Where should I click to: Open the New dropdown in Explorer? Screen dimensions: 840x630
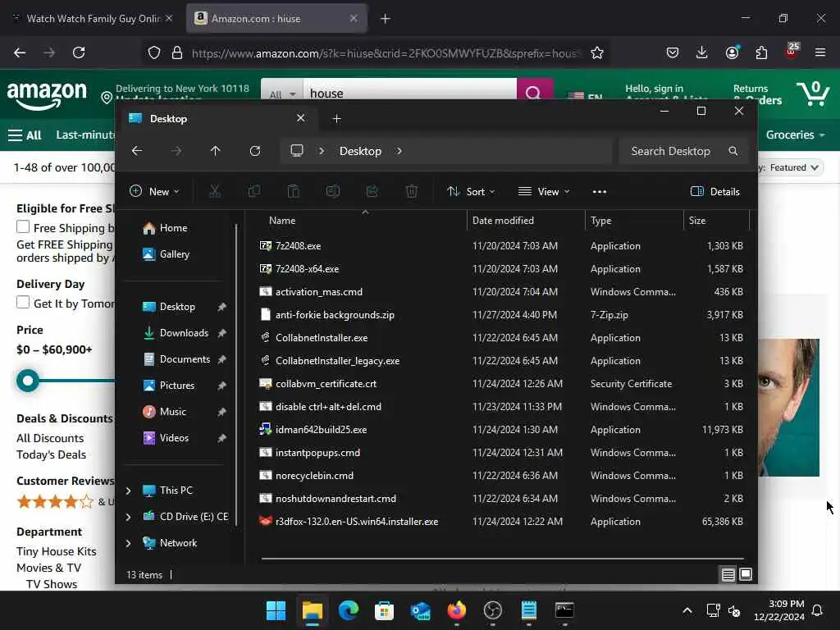(x=155, y=192)
